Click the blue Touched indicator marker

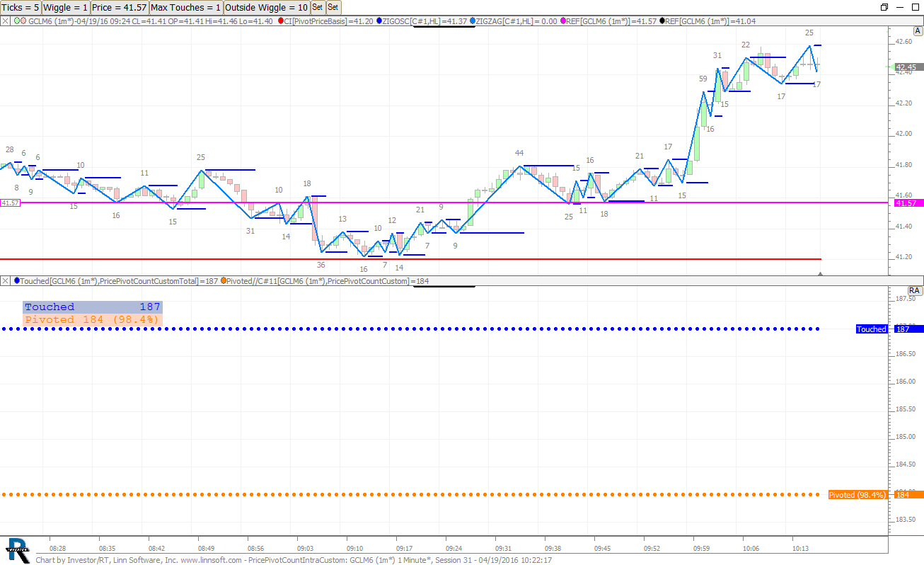(x=17, y=281)
